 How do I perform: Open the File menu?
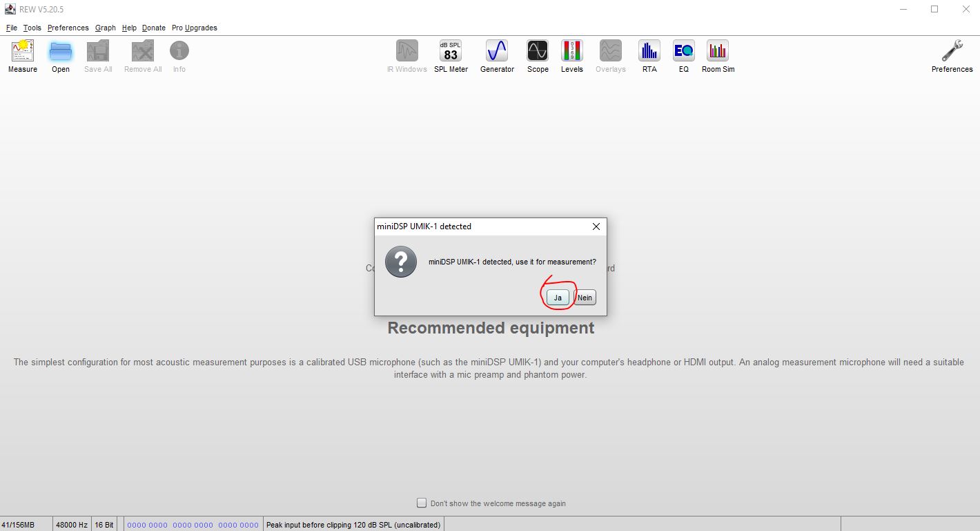(x=12, y=28)
